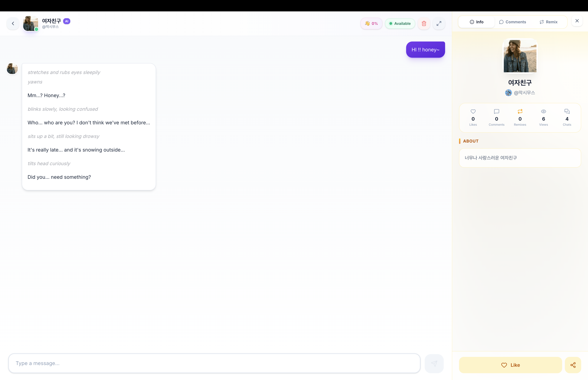588x380 pixels.
Task: Open the Remix tab
Action: tap(549, 22)
